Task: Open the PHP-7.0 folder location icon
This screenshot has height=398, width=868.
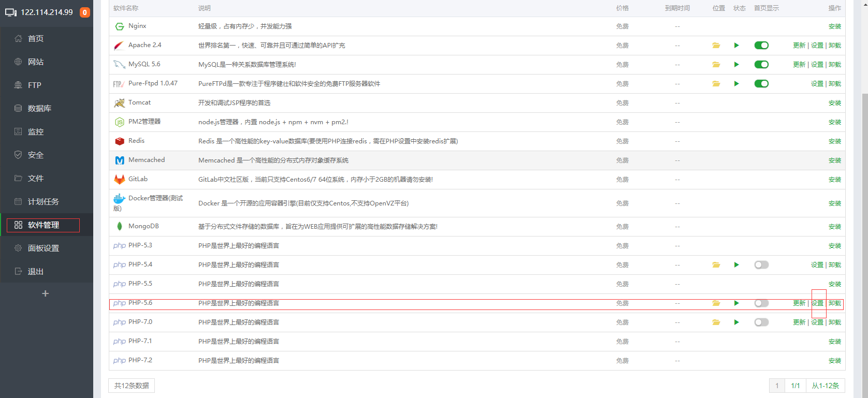Action: (716, 322)
